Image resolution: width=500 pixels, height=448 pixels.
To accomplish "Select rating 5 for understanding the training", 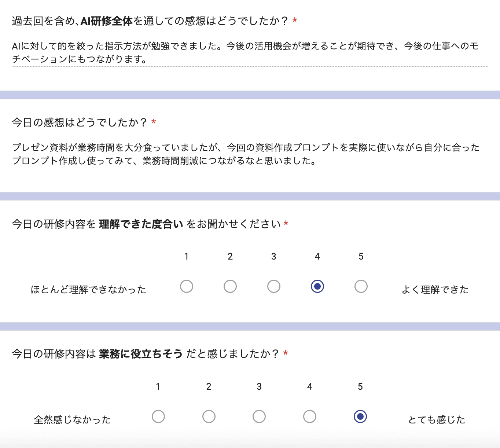I will click(x=361, y=286).
